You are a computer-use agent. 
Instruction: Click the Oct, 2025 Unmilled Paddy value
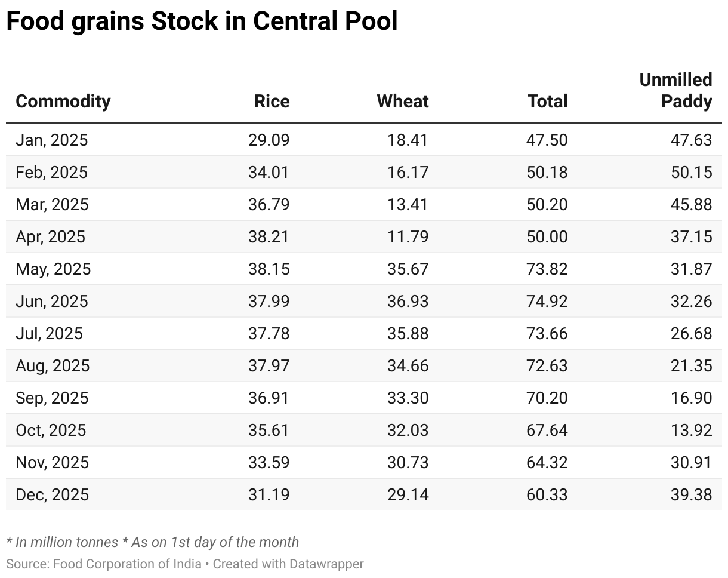pos(691,430)
